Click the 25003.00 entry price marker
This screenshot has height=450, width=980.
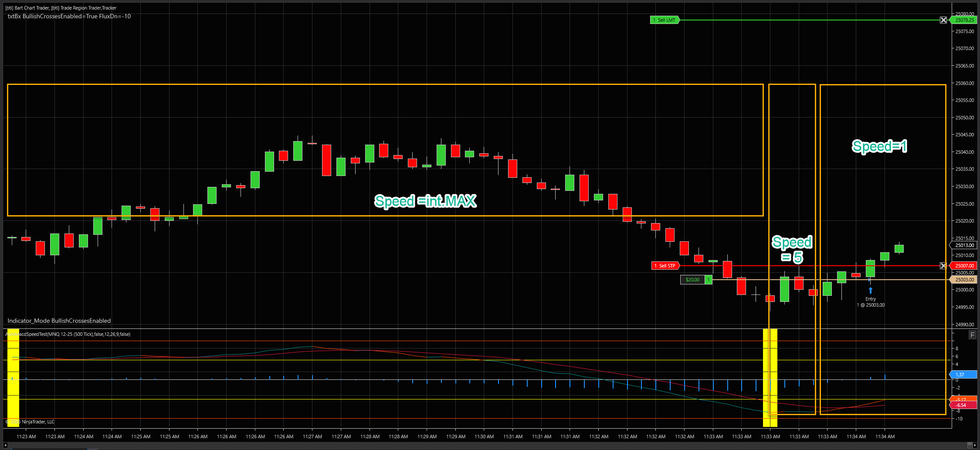pyautogui.click(x=964, y=280)
